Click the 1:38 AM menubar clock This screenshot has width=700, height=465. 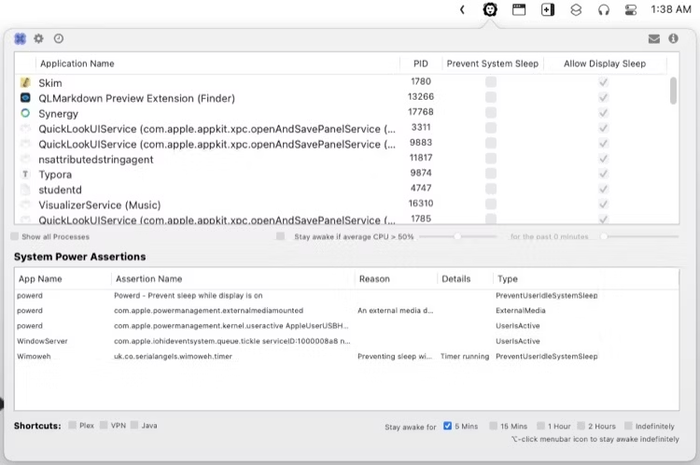[671, 9]
